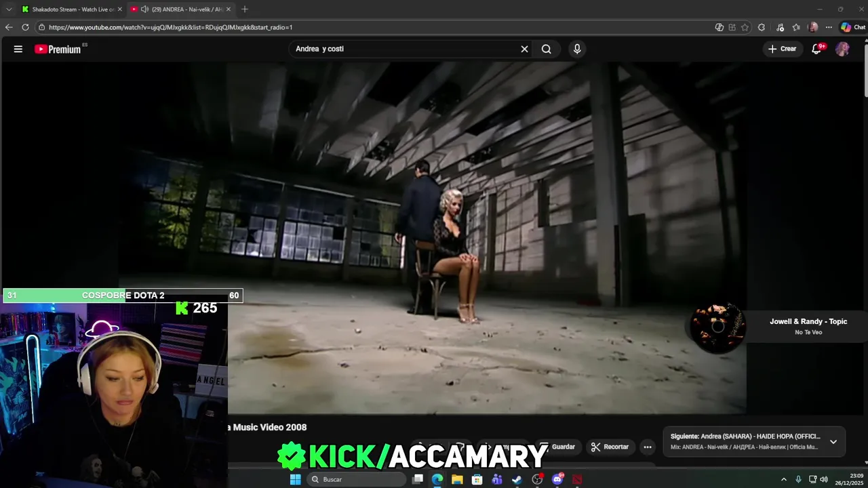This screenshot has height=488, width=868.
Task: Open browser extensions puzzle icon
Action: pyautogui.click(x=762, y=27)
